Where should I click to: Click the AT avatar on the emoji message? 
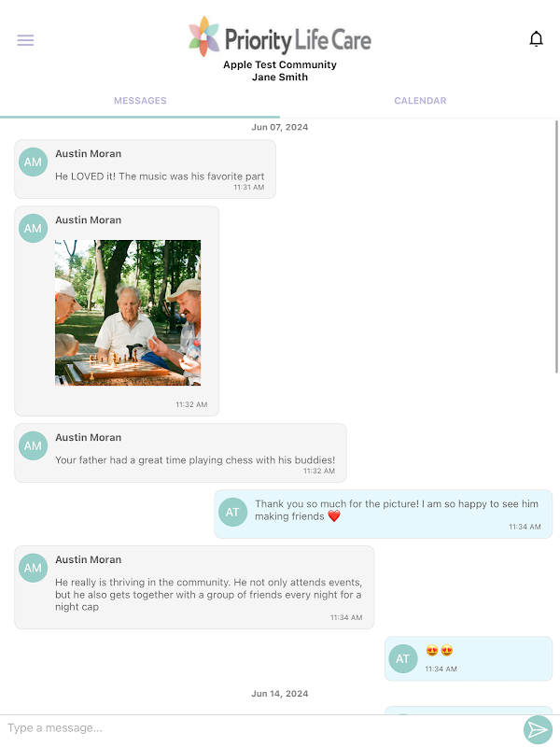[x=403, y=659]
